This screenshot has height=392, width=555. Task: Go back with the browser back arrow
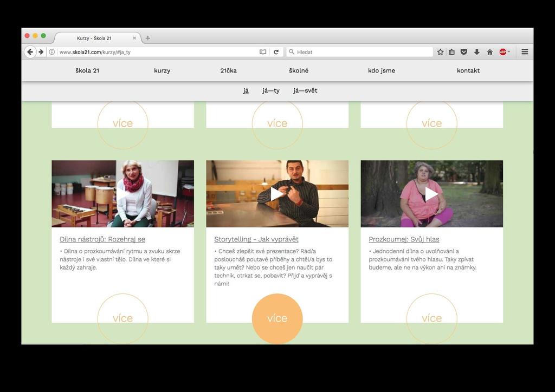[x=30, y=52]
